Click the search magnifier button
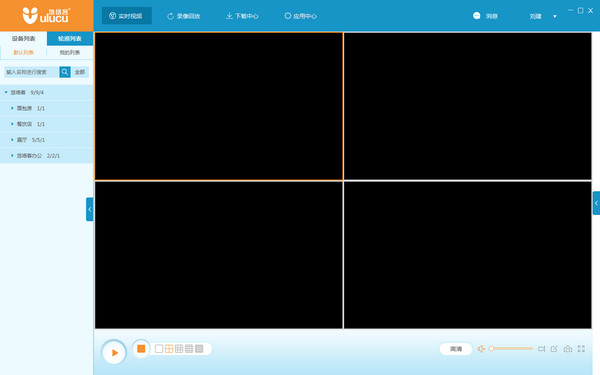The image size is (600, 375). point(65,72)
